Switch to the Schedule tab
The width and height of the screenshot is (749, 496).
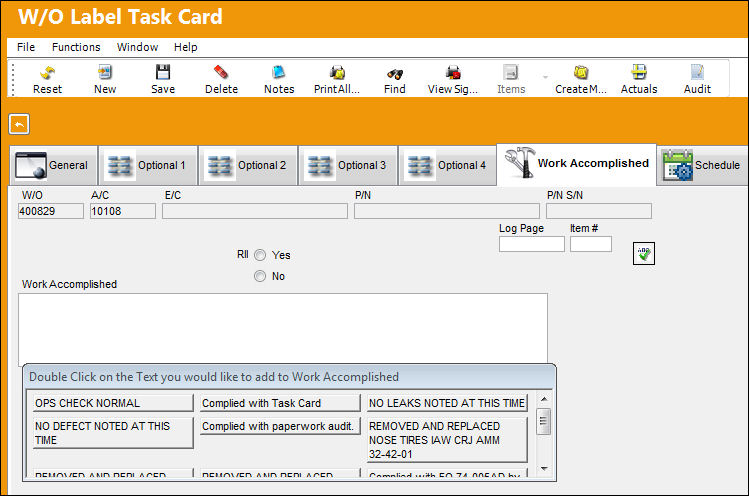(702, 165)
